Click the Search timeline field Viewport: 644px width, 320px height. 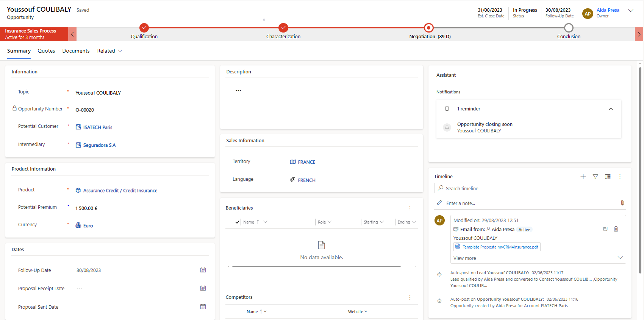[x=530, y=188]
